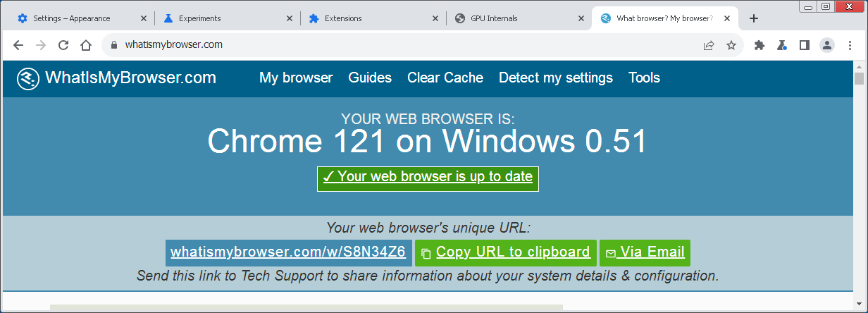Click Copy URL to clipboard button
The height and width of the screenshot is (313, 868).
[506, 252]
